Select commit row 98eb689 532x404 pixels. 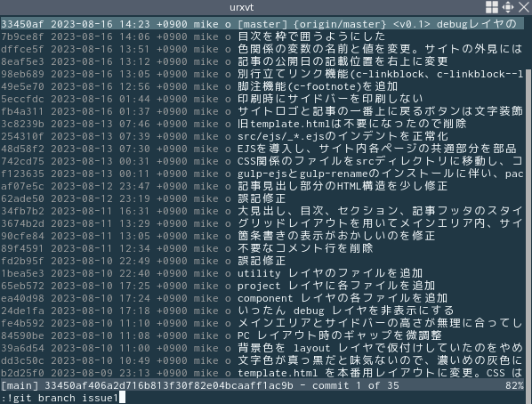262,74
